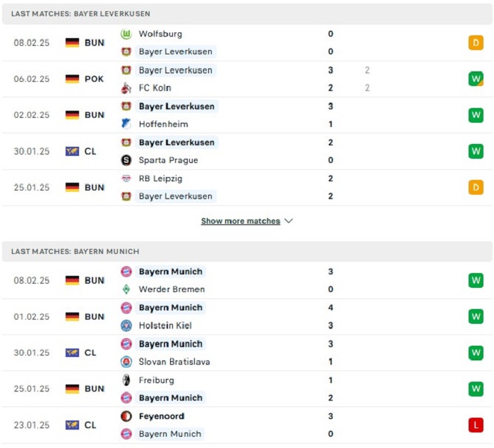Open the 30.01.25 Slovan Bratislava match row
The height and width of the screenshot is (448, 494).
[x=247, y=353]
